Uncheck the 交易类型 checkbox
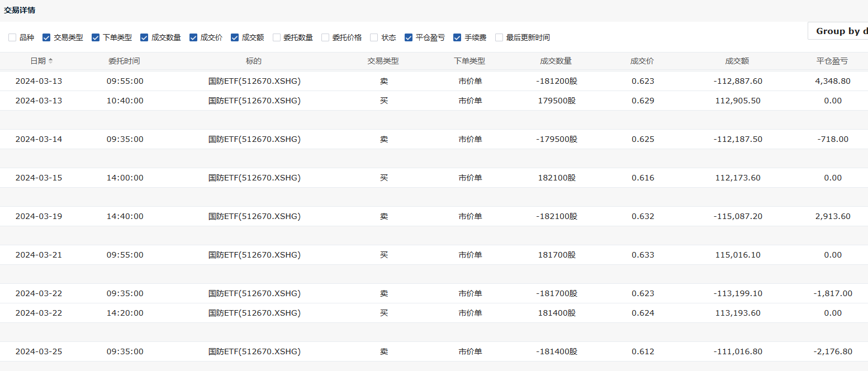 click(x=46, y=37)
